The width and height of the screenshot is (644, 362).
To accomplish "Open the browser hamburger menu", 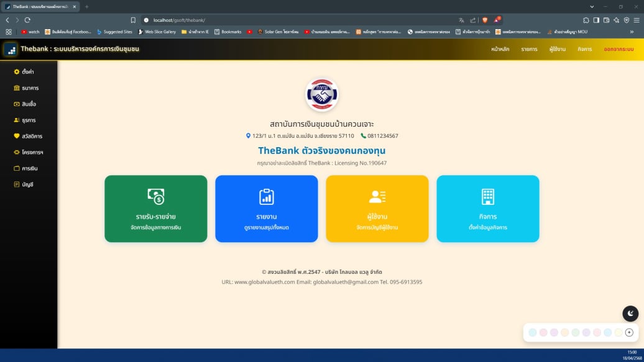I will (637, 20).
